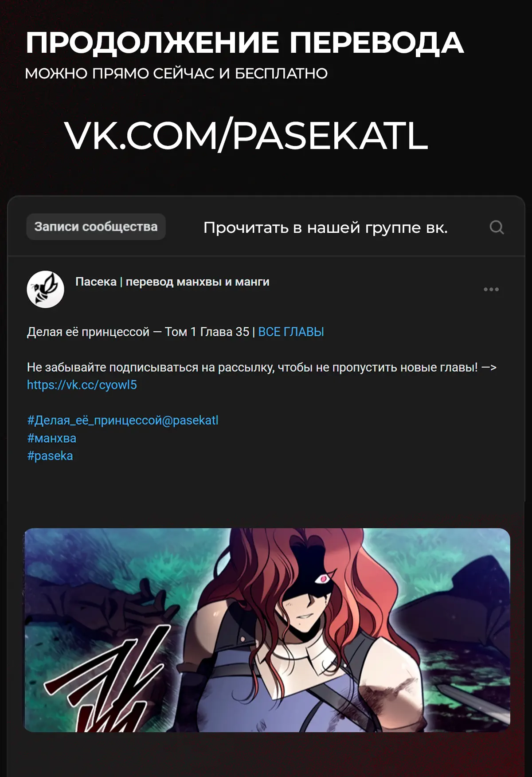This screenshot has height=777, width=532.
Task: Click the Пасека bee avatar icon
Action: (x=46, y=290)
